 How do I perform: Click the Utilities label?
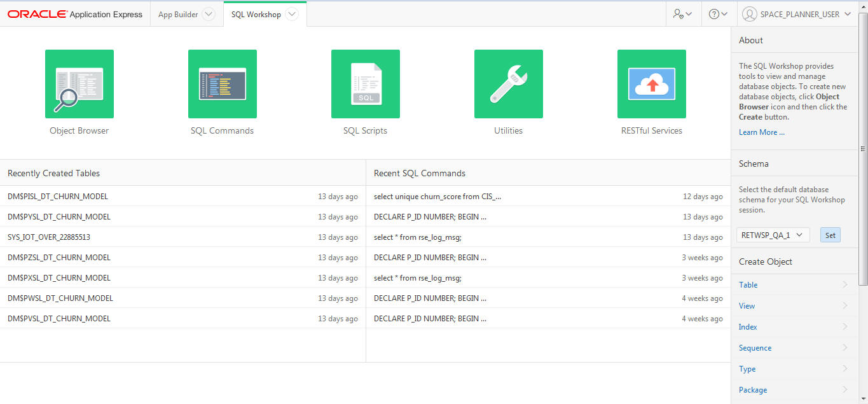point(509,130)
